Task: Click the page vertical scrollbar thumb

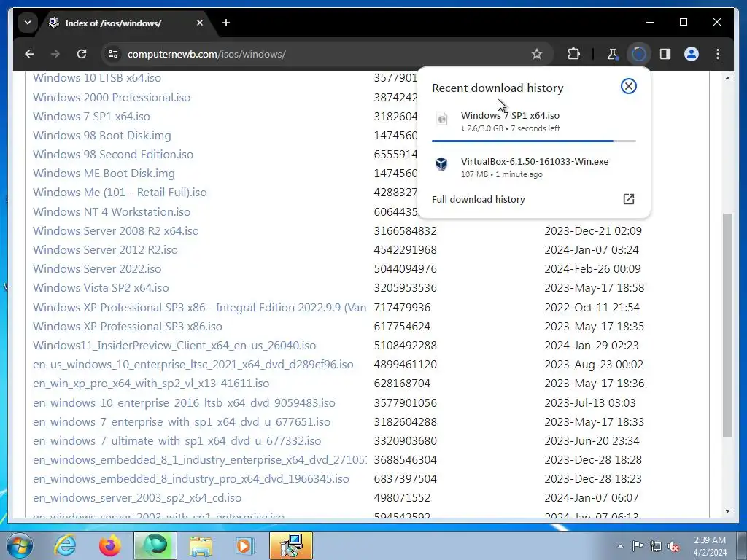Action: point(727,325)
